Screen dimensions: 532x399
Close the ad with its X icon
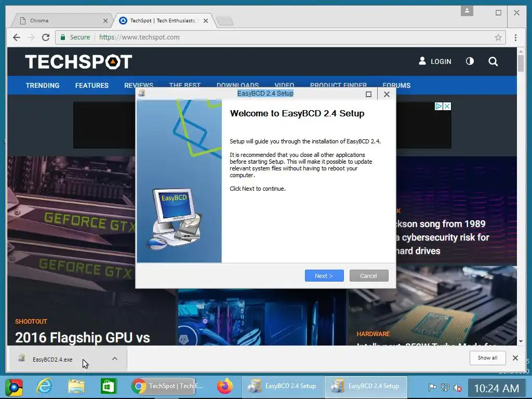447,106
